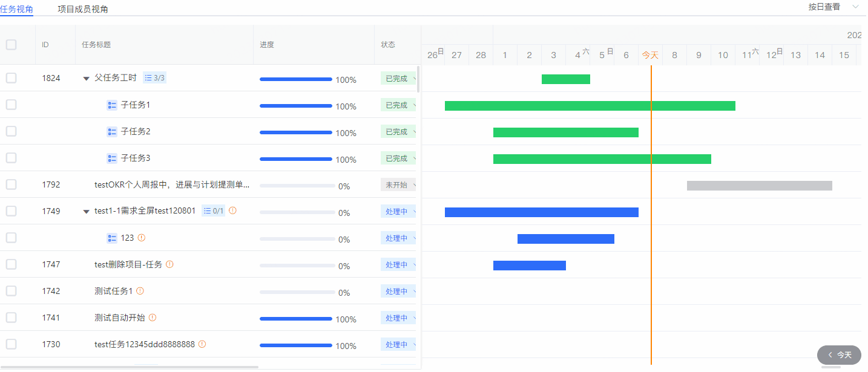This screenshot has height=372, width=868.
Task: Toggle select-all checkbox in table header
Action: (11, 45)
